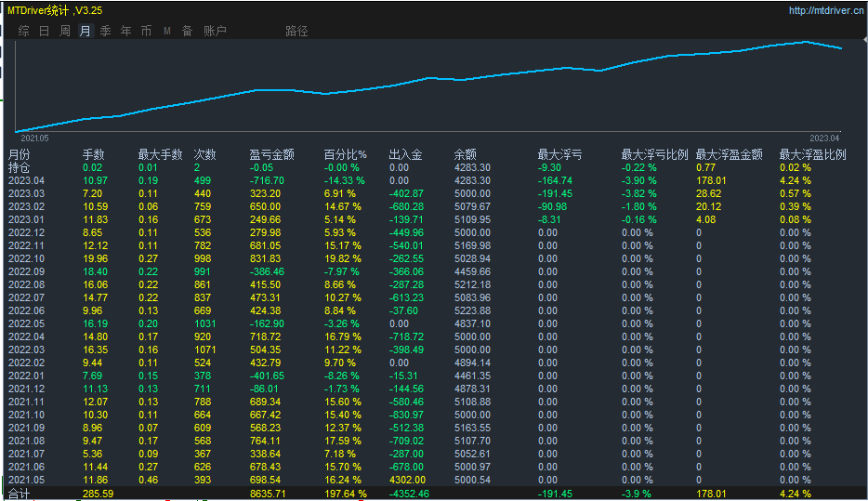Click the -164.74 max floating loss

(x=555, y=180)
